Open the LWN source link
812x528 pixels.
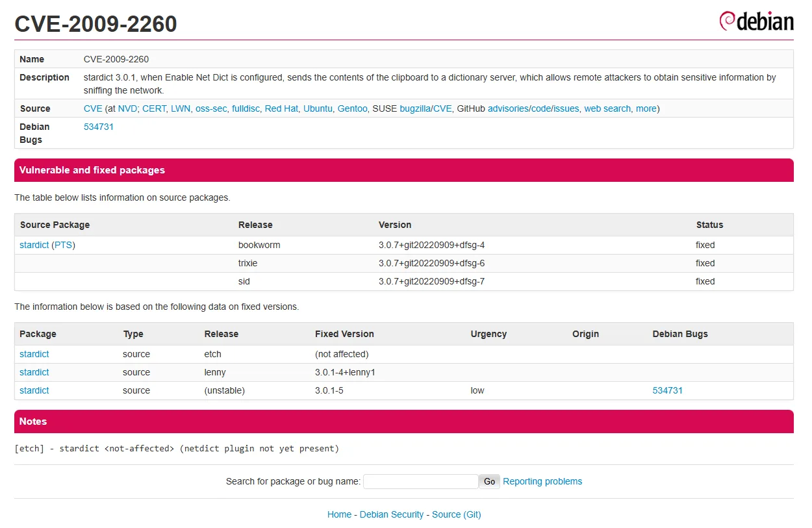(x=181, y=108)
